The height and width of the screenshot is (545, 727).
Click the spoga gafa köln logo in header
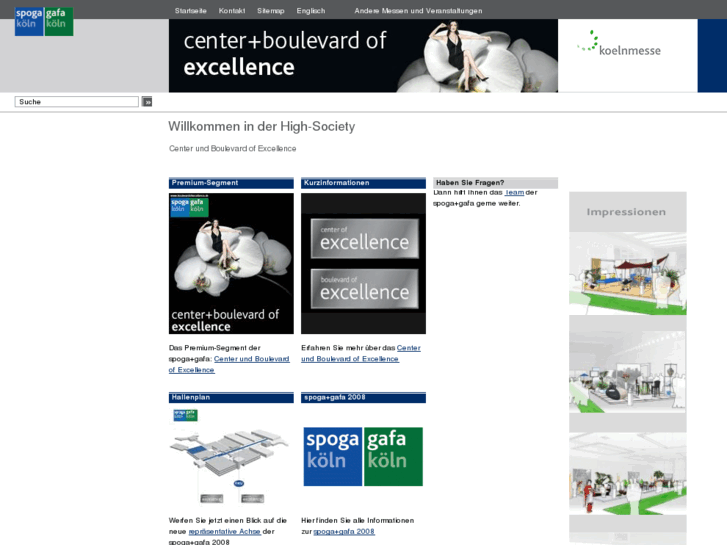click(x=44, y=21)
